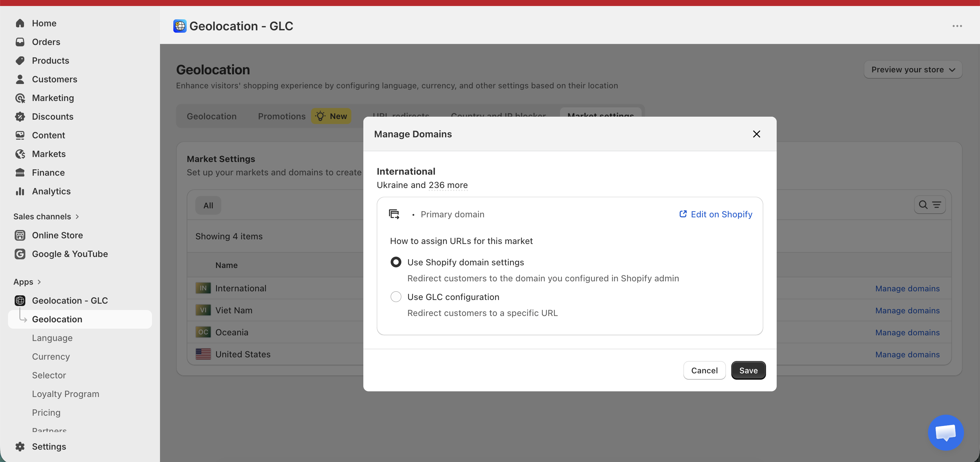Click the Online Store storefront icon
This screenshot has width=980, height=462.
coord(20,235)
